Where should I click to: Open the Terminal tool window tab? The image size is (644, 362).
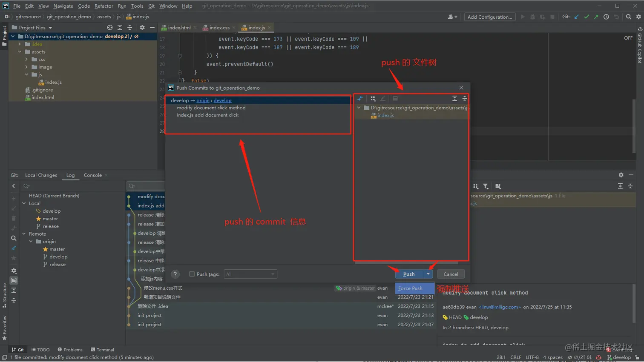[102, 350]
